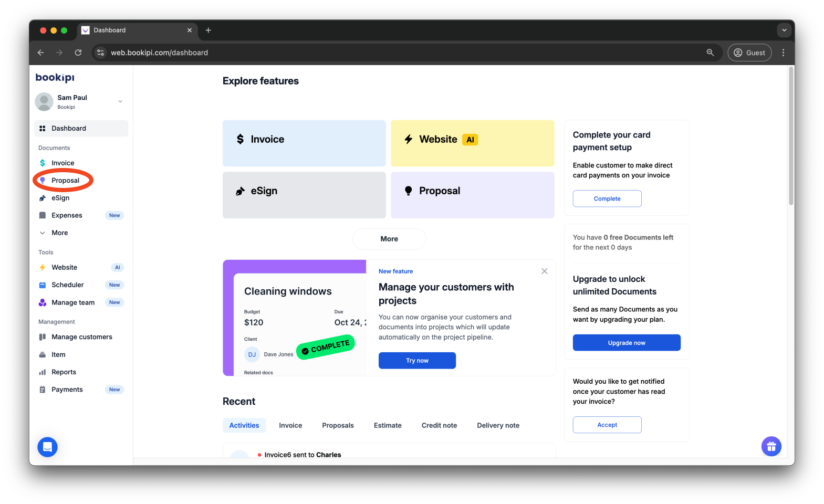The image size is (824, 504).
Task: Click the eSign pen icon in sidebar
Action: 43,198
